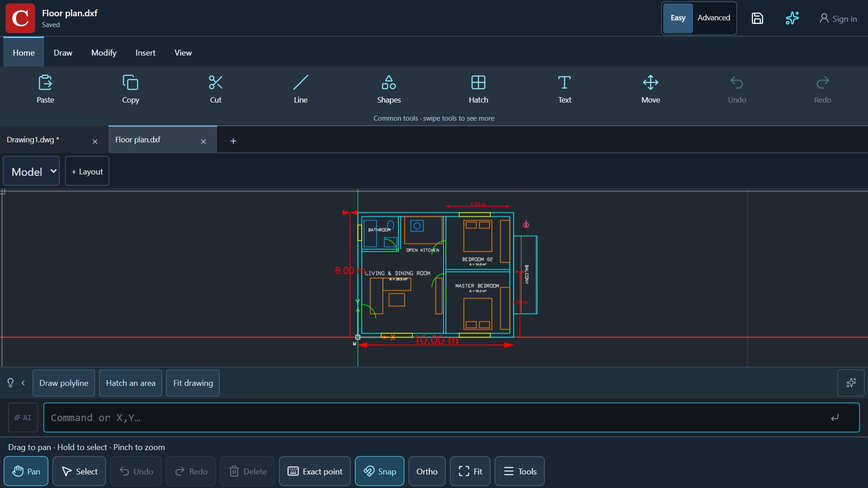Open AI sparkle assistant in header

(x=792, y=18)
